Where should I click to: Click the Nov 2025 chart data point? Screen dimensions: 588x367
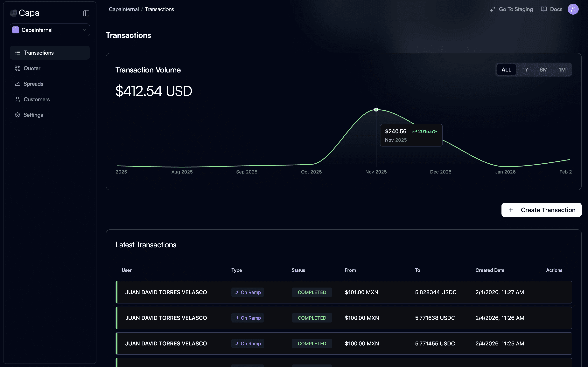(x=376, y=110)
